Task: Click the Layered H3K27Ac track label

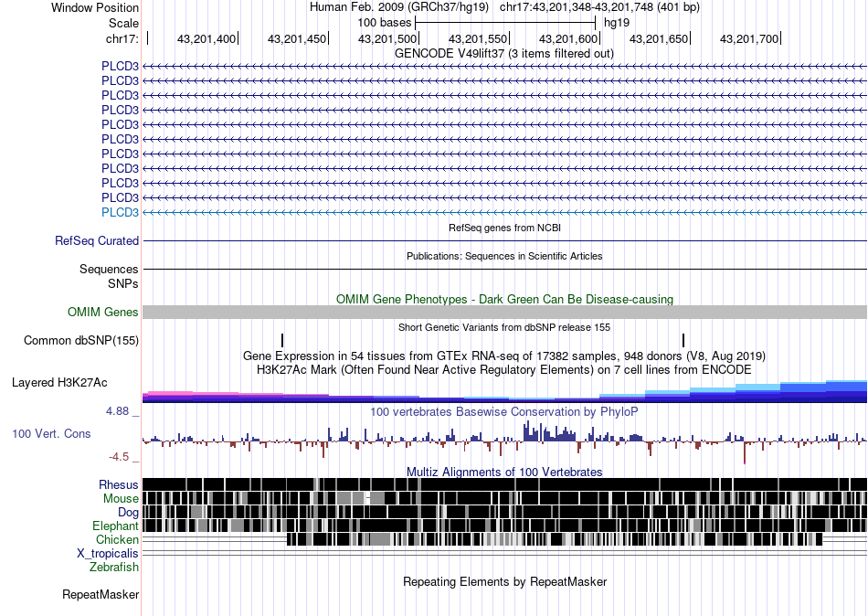Action: [59, 382]
